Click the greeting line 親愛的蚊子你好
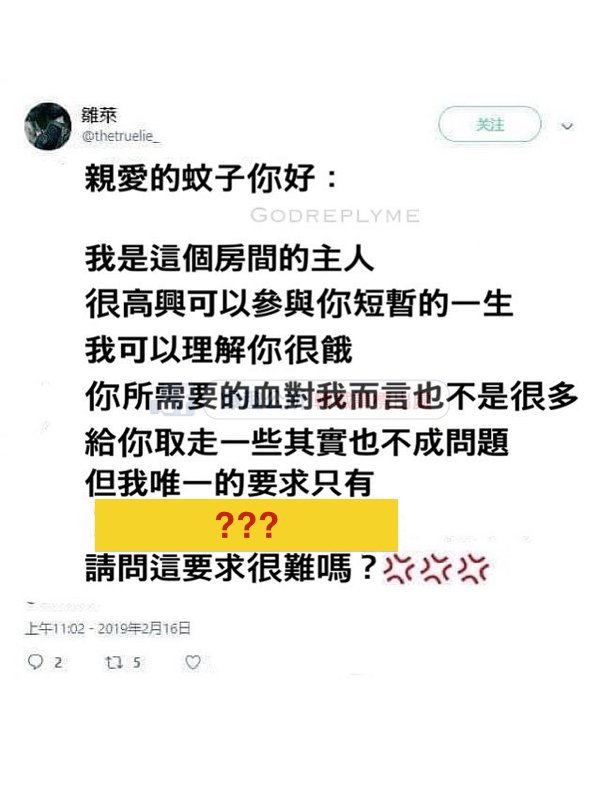Viewport: 600px width, 800px height. [200, 179]
